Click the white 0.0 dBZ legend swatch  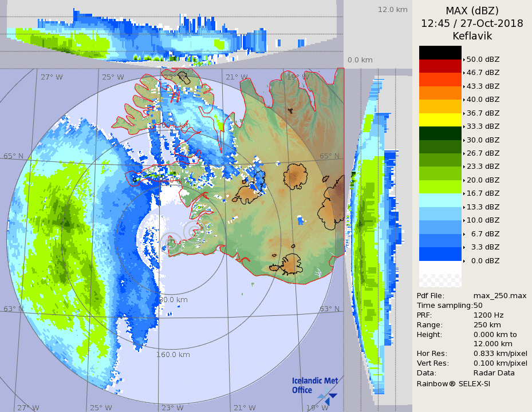coord(440,267)
